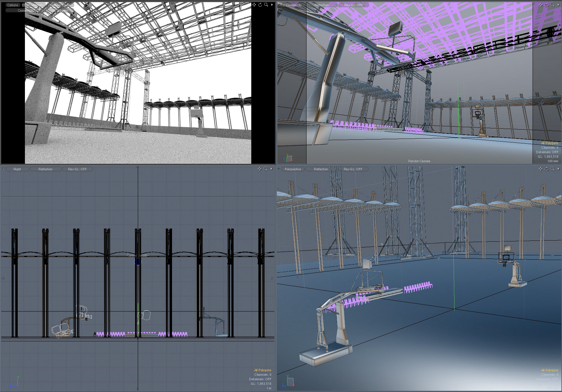The width and height of the screenshot is (562, 392).
Task: Click the pan icon in the render preview viewport
Action: point(254,5)
